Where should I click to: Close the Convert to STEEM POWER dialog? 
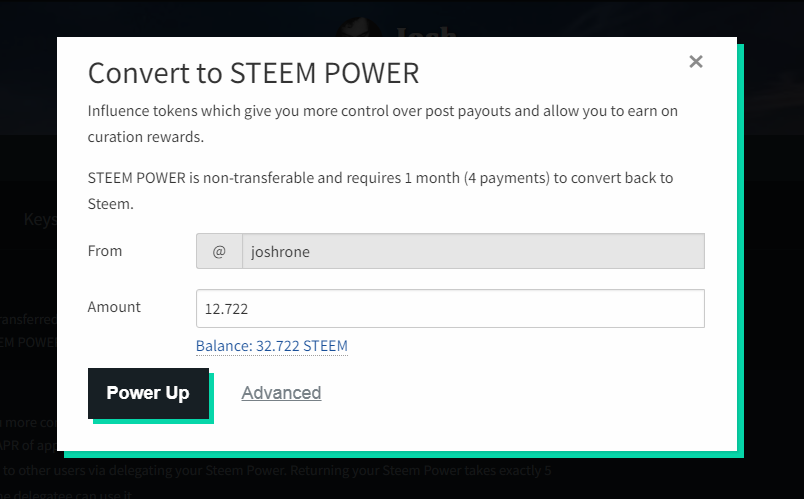pyautogui.click(x=696, y=62)
